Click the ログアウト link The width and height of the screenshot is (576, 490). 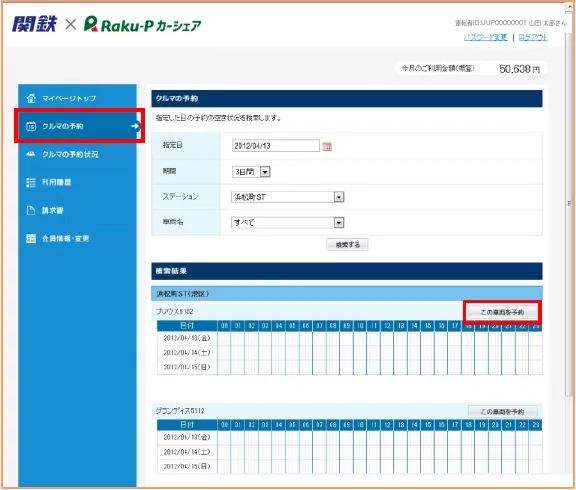click(x=533, y=37)
